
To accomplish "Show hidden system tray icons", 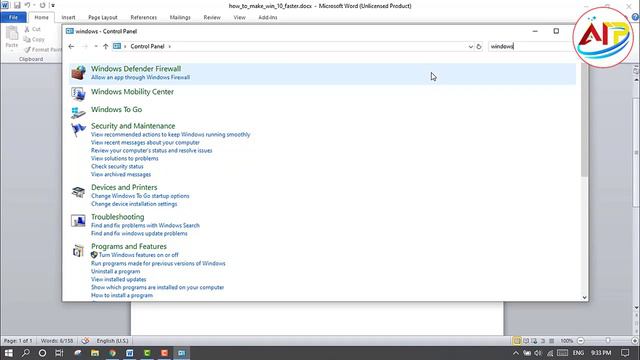I will (516, 353).
